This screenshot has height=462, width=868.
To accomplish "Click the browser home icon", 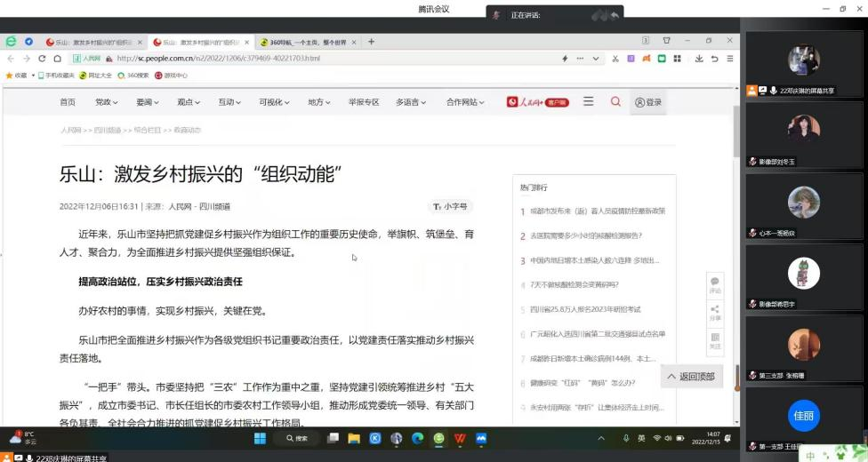I will click(x=58, y=59).
